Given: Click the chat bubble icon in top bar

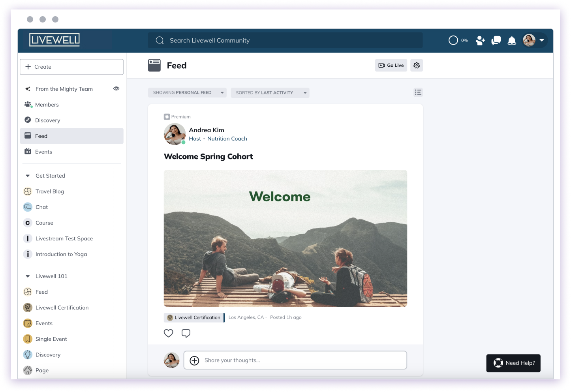Looking at the screenshot, I should 496,40.
